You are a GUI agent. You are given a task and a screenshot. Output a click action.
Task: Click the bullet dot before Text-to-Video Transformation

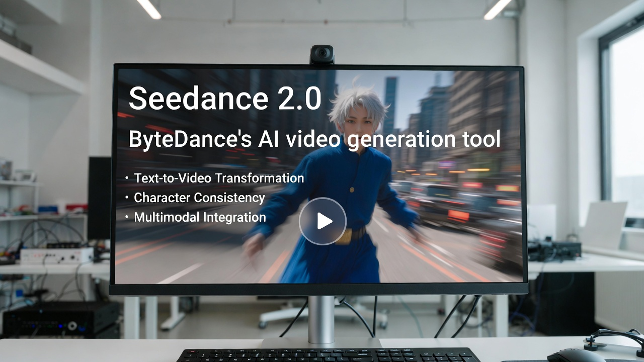(126, 178)
